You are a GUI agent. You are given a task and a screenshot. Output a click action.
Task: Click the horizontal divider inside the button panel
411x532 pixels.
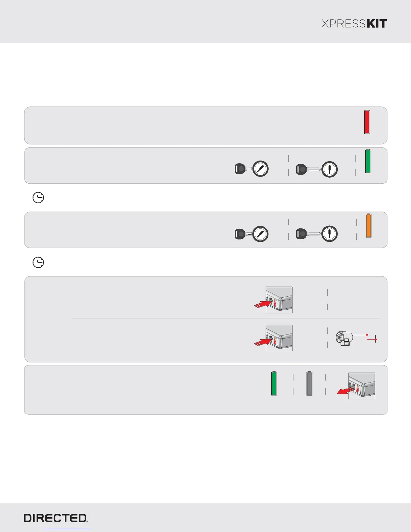coord(226,318)
